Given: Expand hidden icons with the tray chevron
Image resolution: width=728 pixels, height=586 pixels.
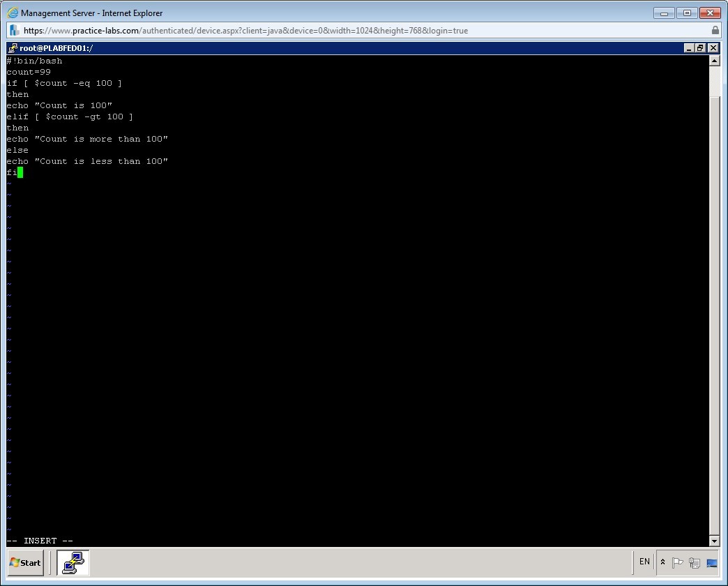Looking at the screenshot, I should pos(662,563).
